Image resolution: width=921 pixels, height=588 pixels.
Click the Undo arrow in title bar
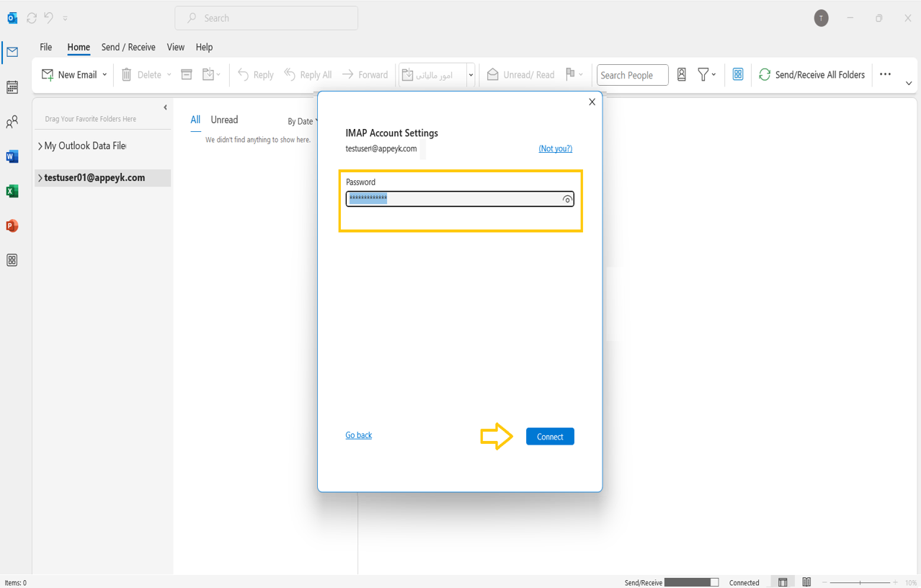click(49, 18)
